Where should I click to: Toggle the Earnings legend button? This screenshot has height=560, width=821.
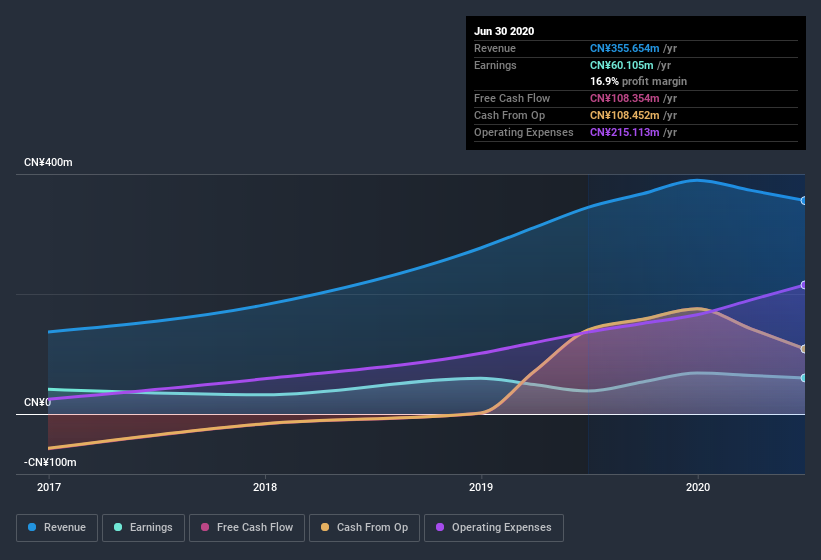click(x=143, y=528)
